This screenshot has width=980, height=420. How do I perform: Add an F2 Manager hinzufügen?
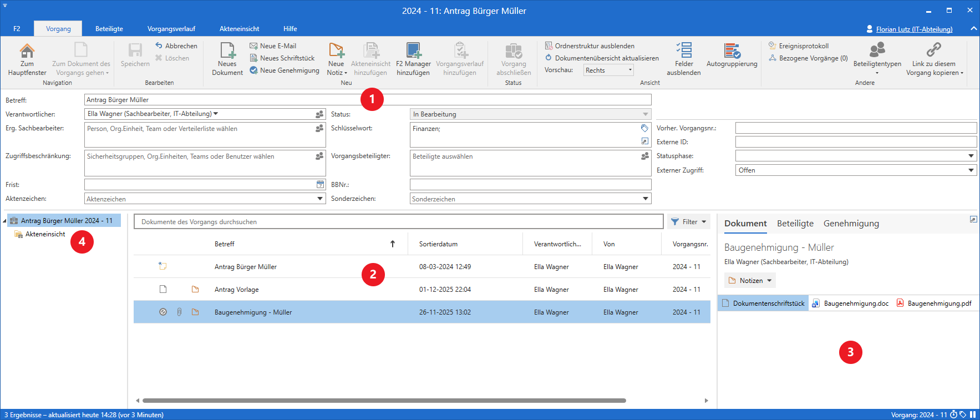[413, 59]
